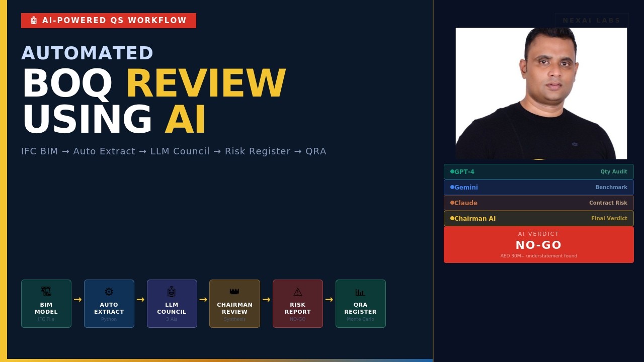Select the GPT-4 Qty Audit row
The height and width of the screenshot is (362, 644).
pos(539,171)
